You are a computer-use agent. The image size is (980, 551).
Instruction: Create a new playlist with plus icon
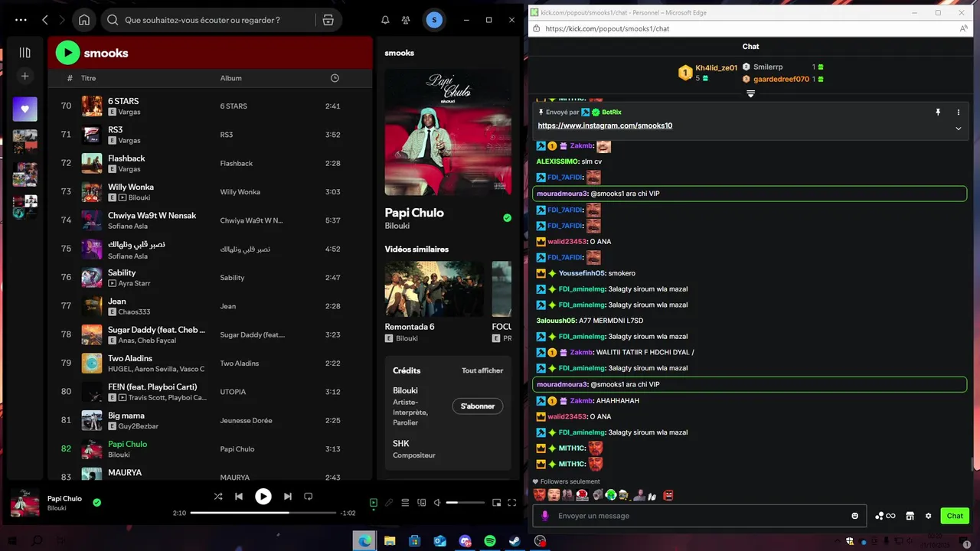(x=24, y=76)
